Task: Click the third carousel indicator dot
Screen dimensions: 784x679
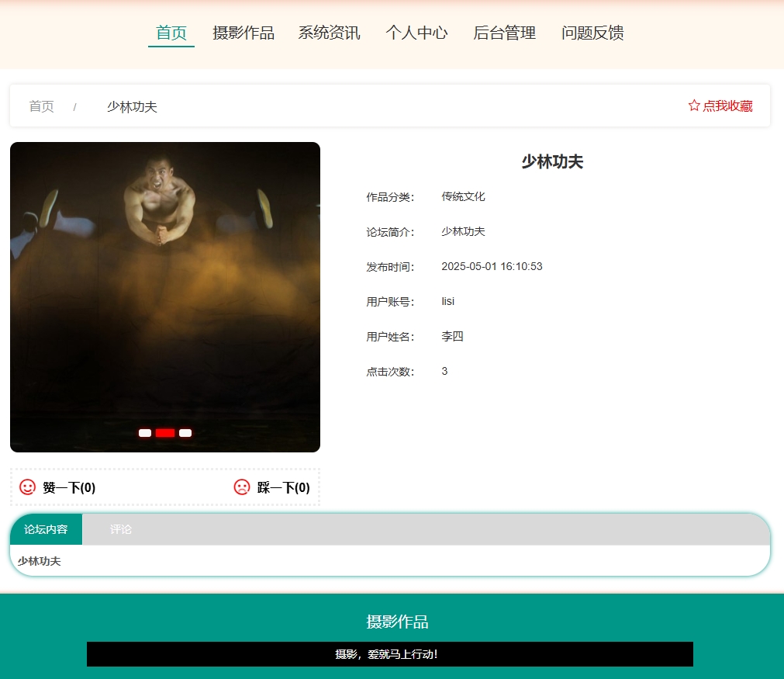Action: [x=185, y=432]
